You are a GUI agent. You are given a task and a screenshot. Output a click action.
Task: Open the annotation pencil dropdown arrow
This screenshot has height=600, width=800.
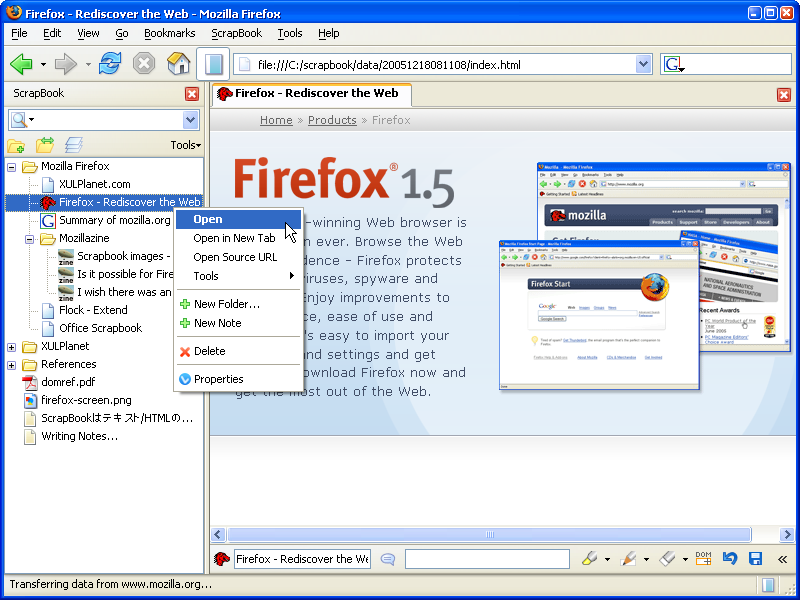click(646, 560)
